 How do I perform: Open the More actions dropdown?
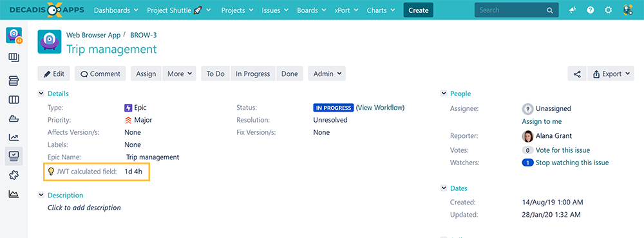coord(180,74)
